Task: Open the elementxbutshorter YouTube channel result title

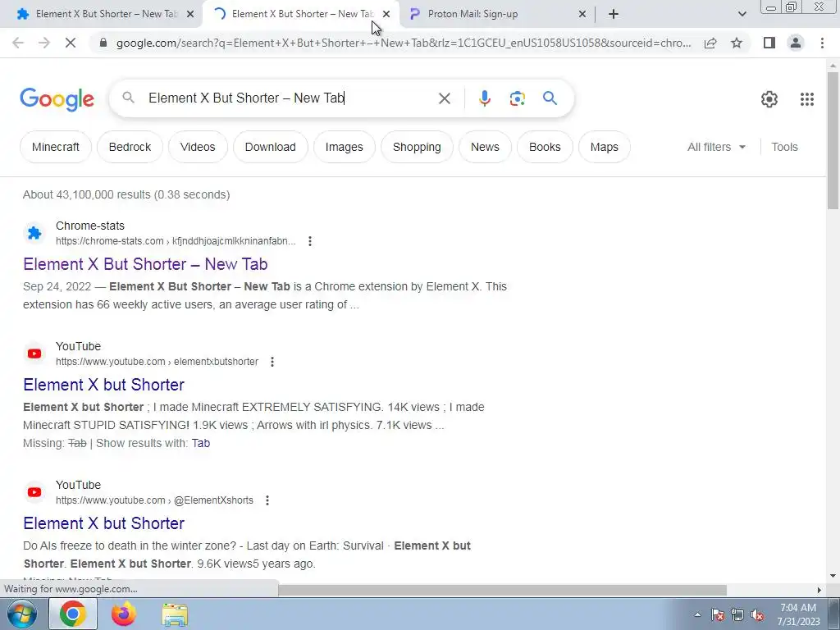Action: pos(103,385)
